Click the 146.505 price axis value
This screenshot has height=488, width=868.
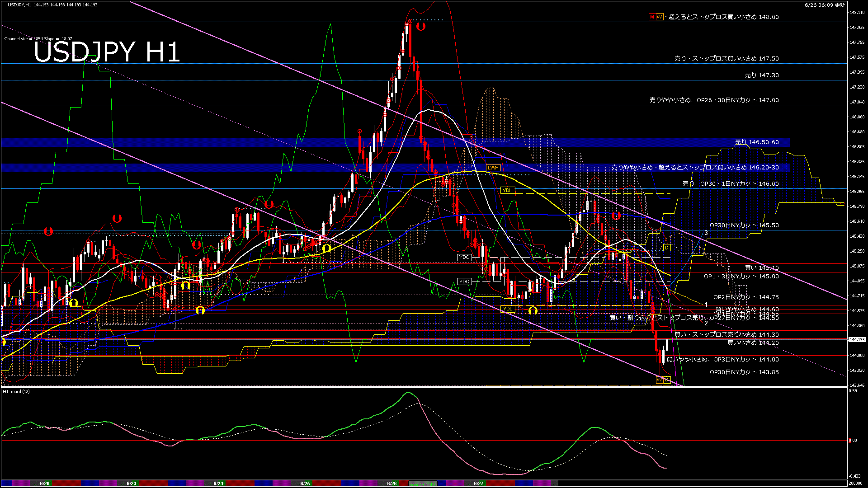click(857, 147)
